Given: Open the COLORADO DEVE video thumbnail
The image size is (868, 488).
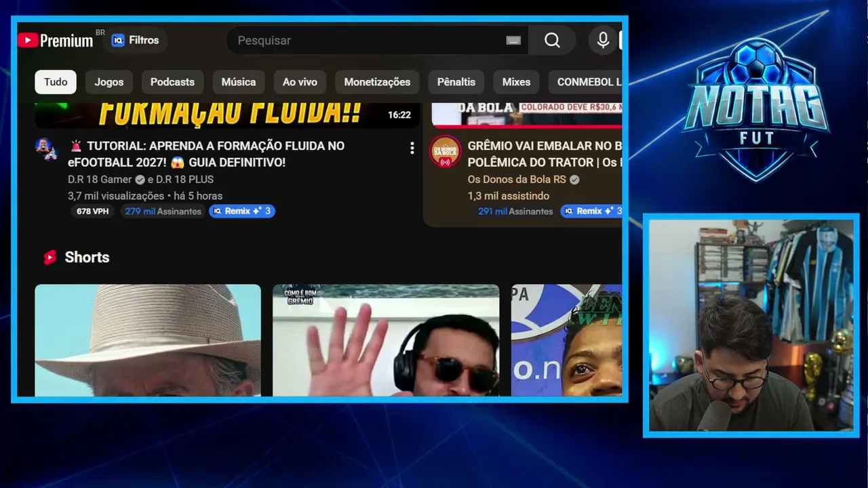Looking at the screenshot, I should pos(527,115).
